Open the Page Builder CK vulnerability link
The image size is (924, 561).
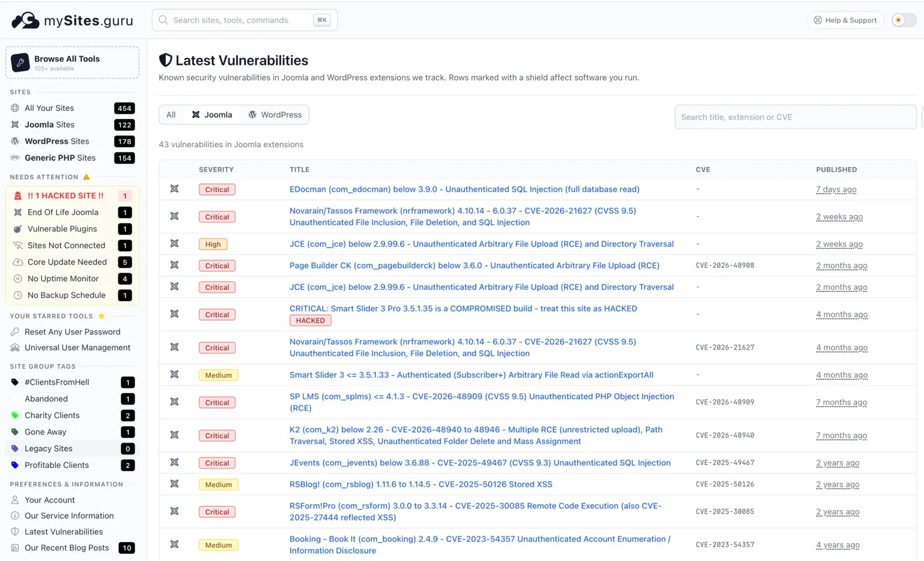[474, 266]
